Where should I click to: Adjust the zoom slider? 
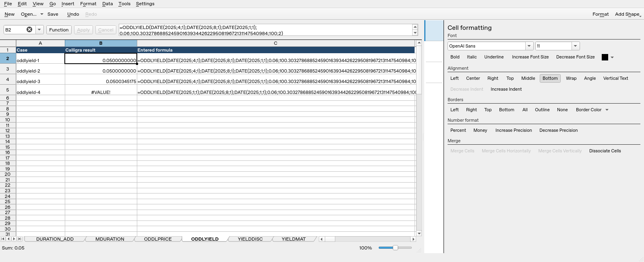click(395, 248)
